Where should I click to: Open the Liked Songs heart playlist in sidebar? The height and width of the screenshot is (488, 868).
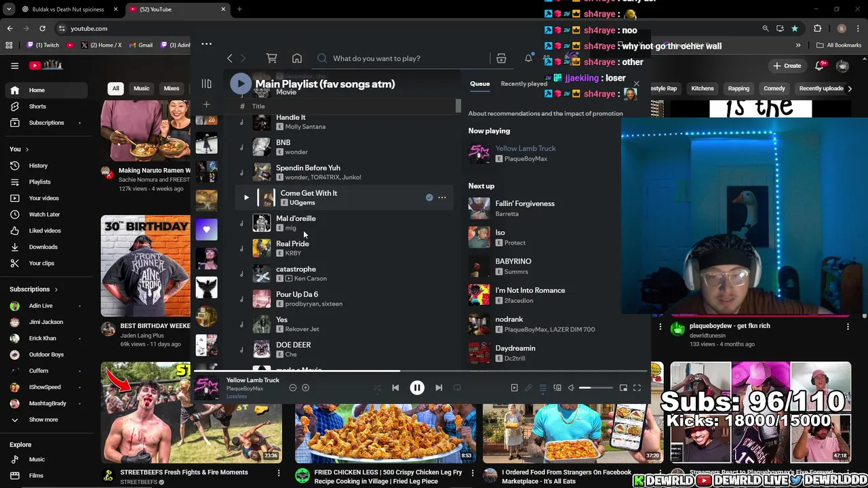(x=206, y=229)
